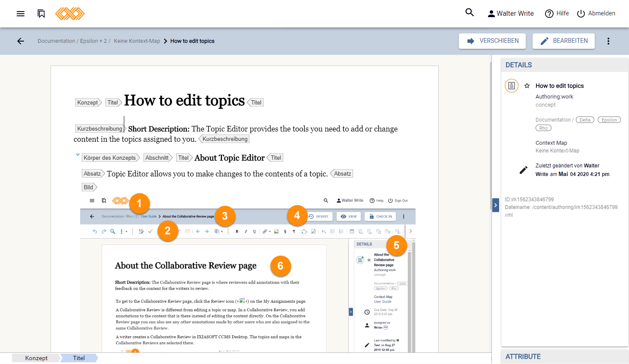Select closing Absatz tag

341,173
